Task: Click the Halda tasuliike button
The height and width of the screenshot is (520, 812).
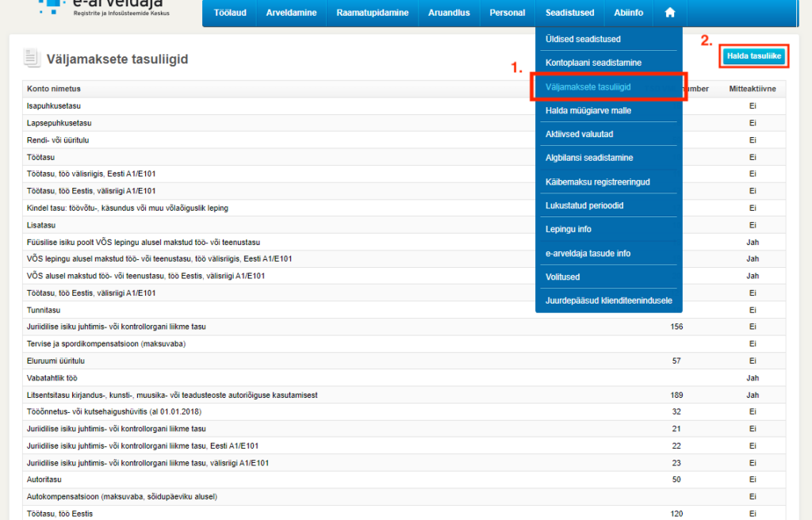Action: coord(754,56)
